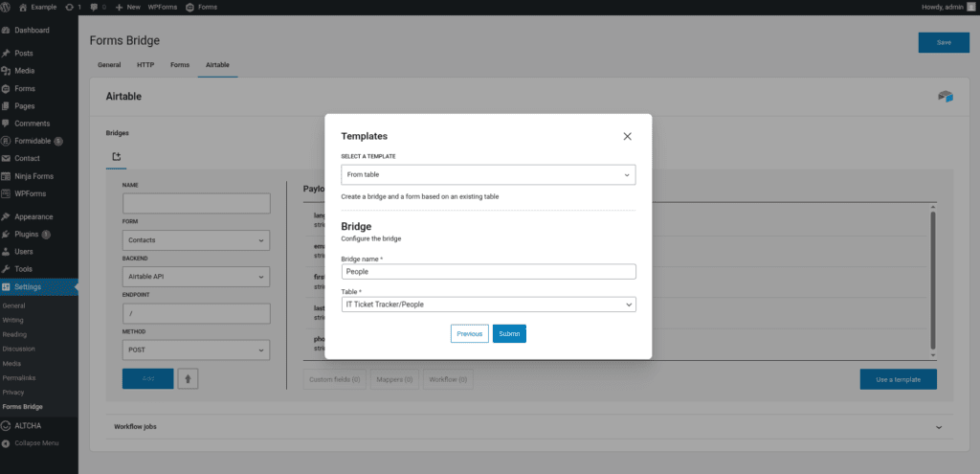The height and width of the screenshot is (474, 980).
Task: Click the payload list scrollbar
Action: [x=933, y=282]
